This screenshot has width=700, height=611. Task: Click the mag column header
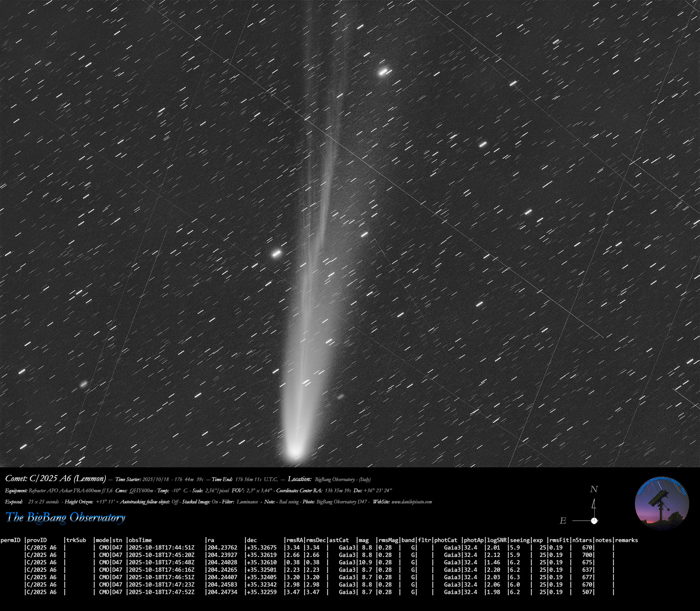point(363,540)
